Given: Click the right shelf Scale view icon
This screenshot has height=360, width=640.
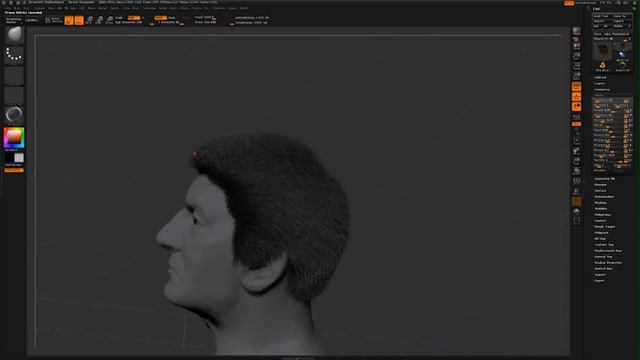Looking at the screenshot, I should (x=576, y=161).
